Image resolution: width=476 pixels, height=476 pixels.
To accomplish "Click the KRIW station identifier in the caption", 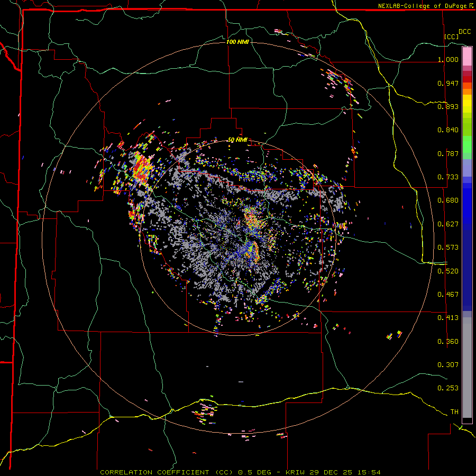I will [295, 472].
